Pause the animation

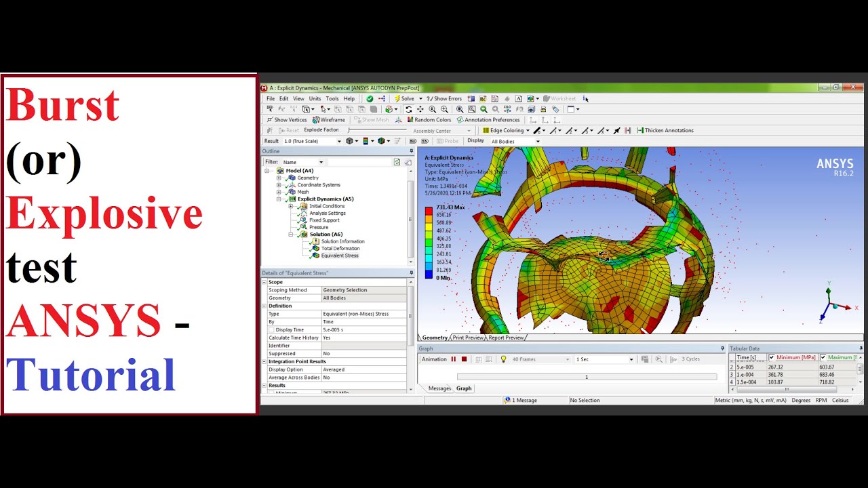pos(454,359)
